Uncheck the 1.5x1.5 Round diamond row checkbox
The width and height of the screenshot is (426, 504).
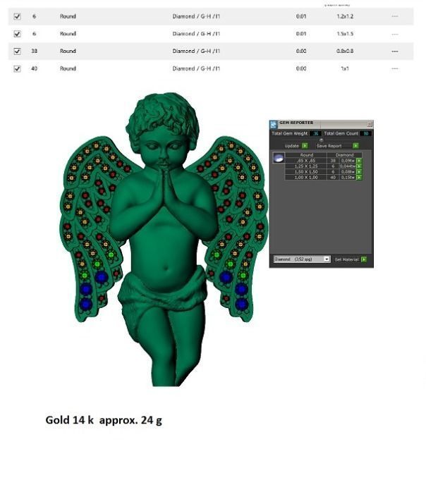[18, 34]
